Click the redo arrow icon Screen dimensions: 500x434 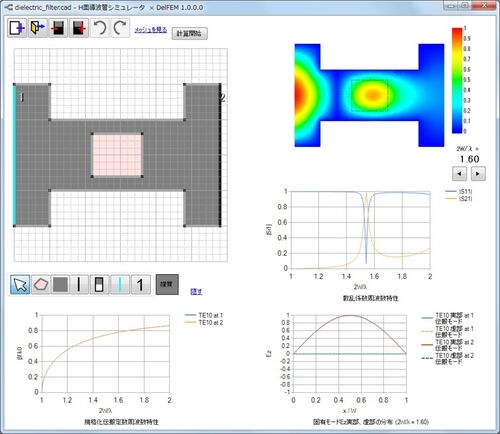[x=120, y=28]
